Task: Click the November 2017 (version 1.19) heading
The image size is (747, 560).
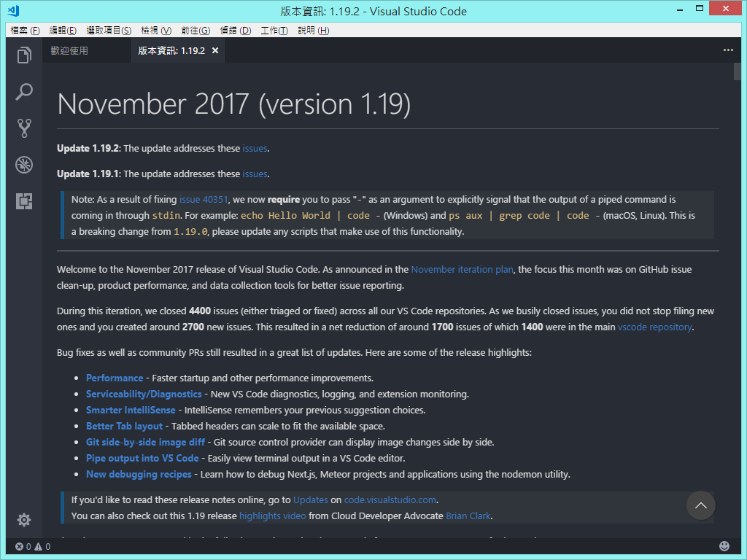Action: (x=233, y=104)
